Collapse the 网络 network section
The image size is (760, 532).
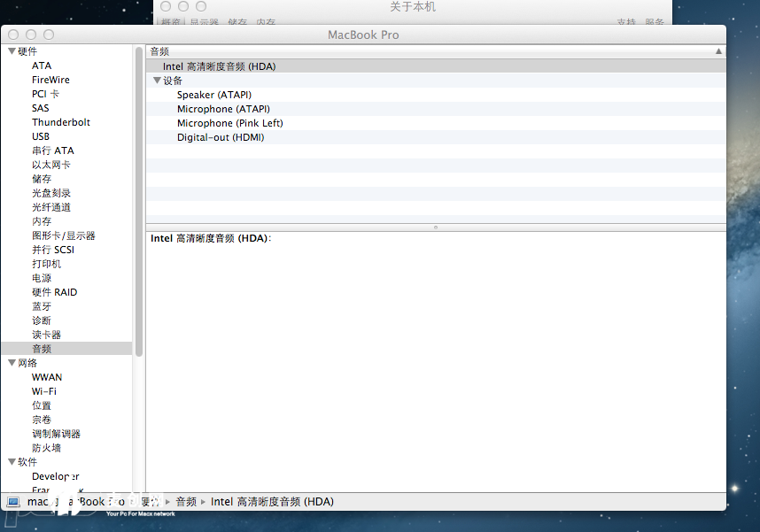click(12, 363)
